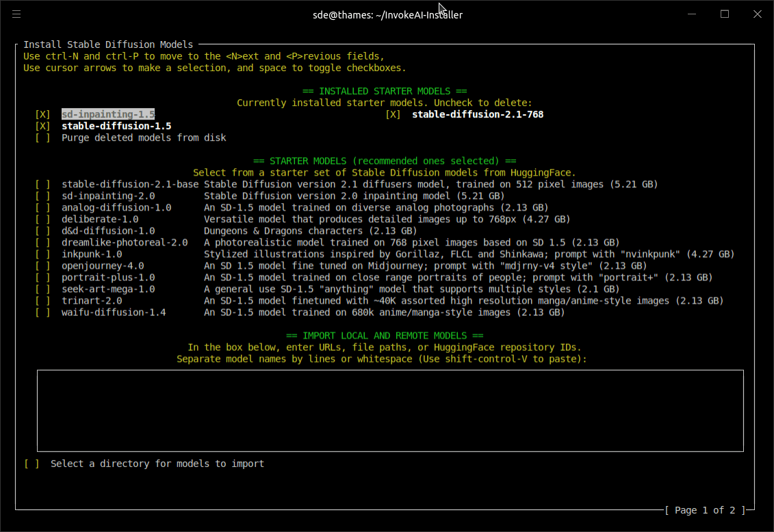The width and height of the screenshot is (774, 532).
Task: Click the INSTALLED STARTER MODELS heading
Action: coord(385,91)
